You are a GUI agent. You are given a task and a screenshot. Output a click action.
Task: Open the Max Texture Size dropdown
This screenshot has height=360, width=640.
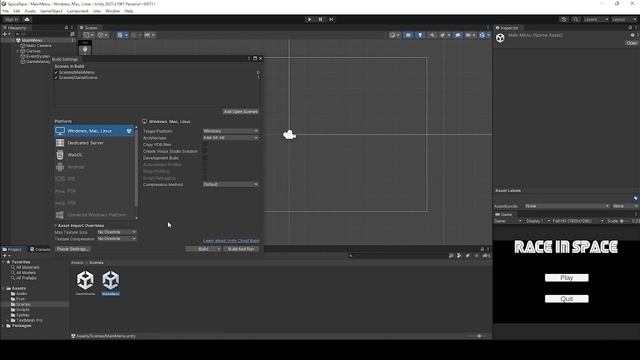[x=117, y=232]
